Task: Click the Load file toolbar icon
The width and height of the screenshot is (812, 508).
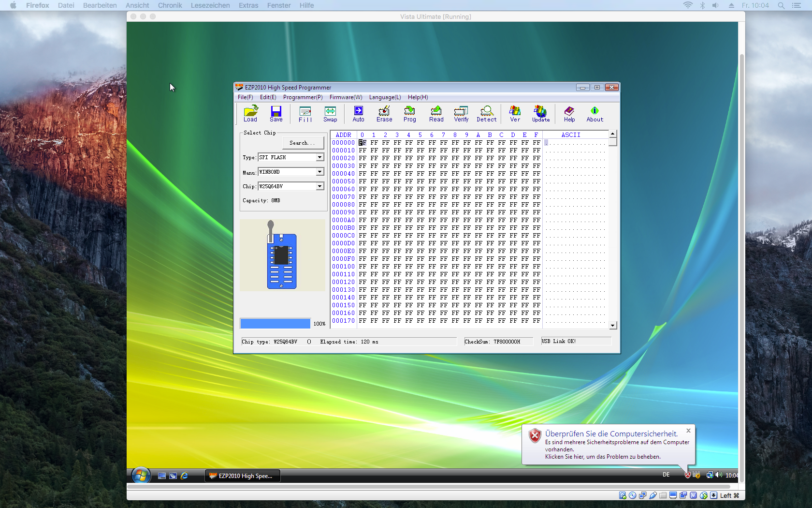Action: coord(250,114)
